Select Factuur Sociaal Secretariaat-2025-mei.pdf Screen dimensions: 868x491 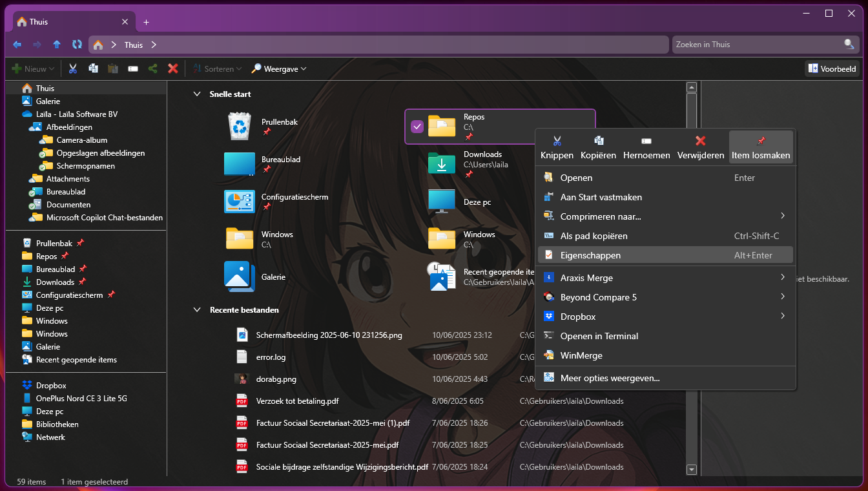(x=327, y=445)
